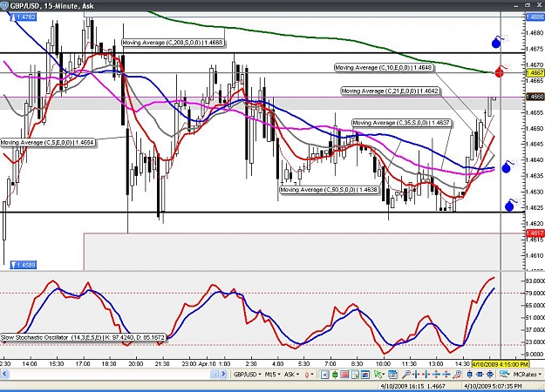Click the blue chart window icon

[x=365, y=375]
